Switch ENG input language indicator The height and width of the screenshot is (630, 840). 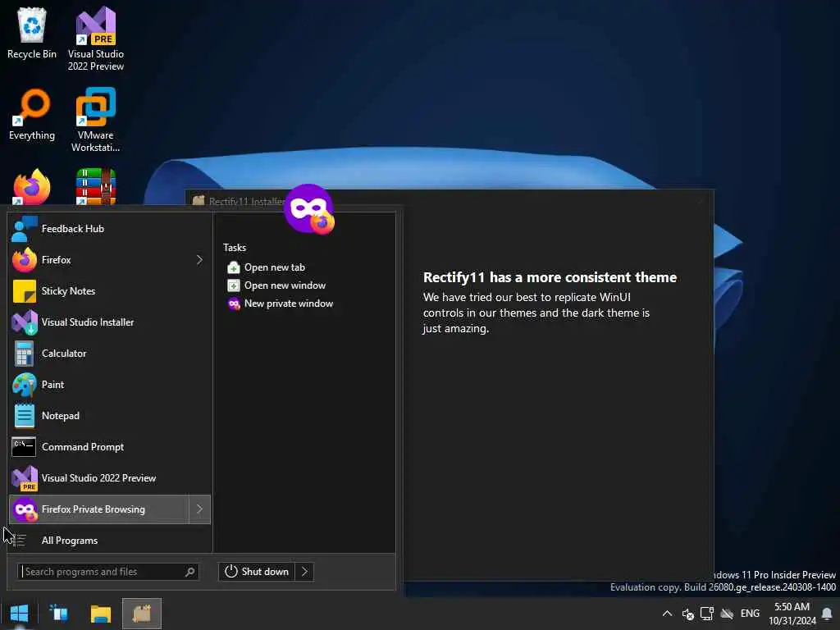point(750,614)
